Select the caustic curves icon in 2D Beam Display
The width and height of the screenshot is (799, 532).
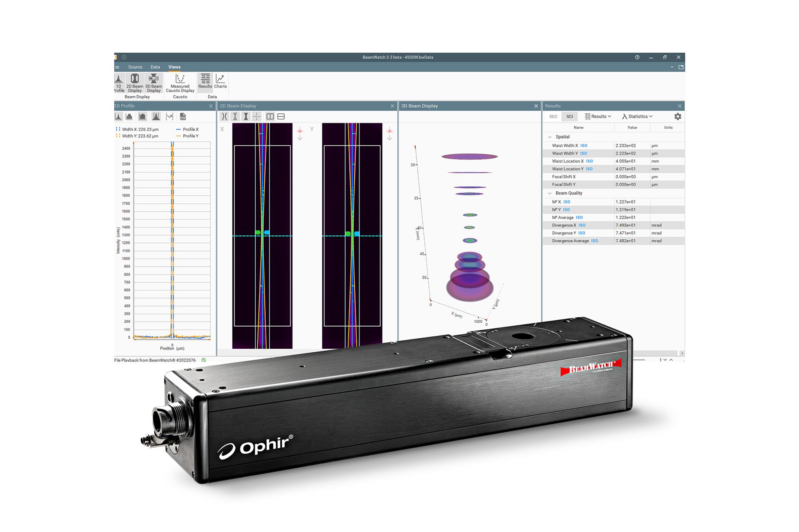point(225,117)
